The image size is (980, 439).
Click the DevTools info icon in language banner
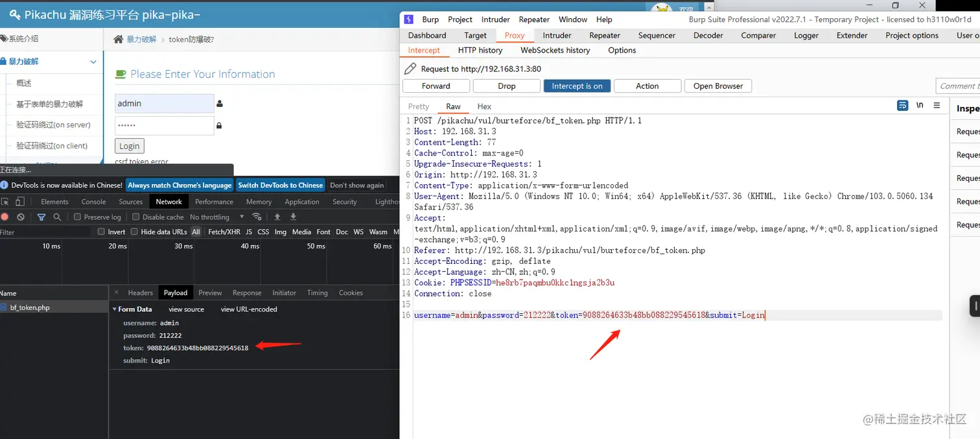[x=5, y=185]
